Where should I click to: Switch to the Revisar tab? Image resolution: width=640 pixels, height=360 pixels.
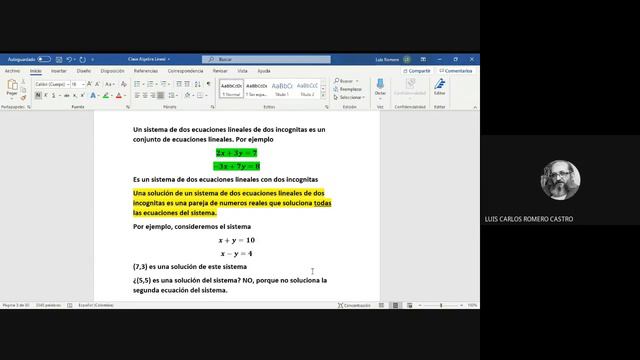coord(220,71)
